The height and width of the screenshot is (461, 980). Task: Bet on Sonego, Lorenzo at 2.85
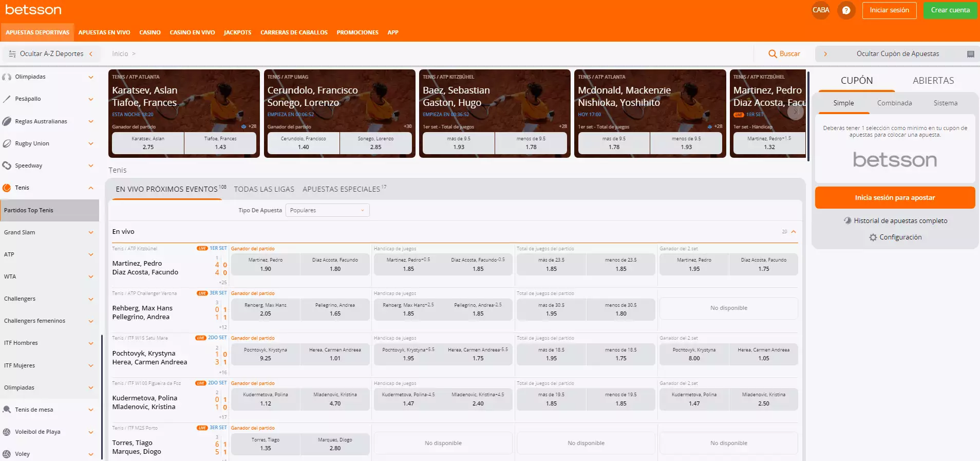(375, 143)
